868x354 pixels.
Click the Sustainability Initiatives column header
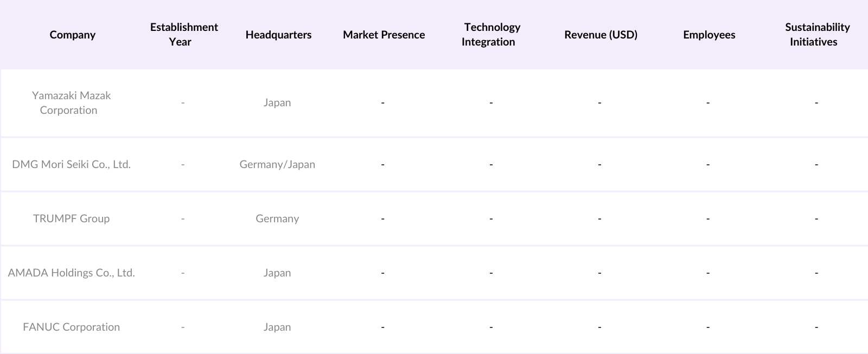816,35
